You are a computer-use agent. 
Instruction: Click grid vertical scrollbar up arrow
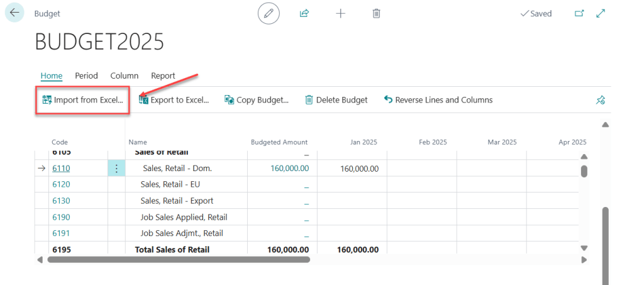584,157
